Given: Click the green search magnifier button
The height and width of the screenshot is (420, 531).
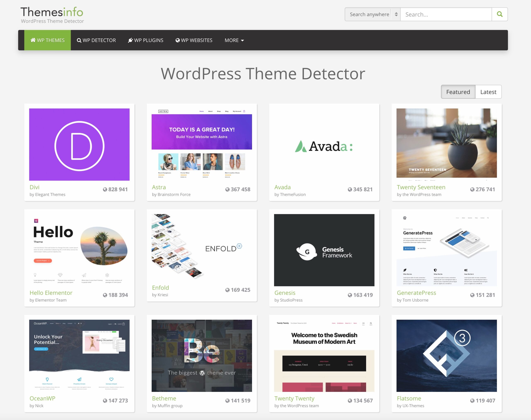Looking at the screenshot, I should pyautogui.click(x=499, y=14).
